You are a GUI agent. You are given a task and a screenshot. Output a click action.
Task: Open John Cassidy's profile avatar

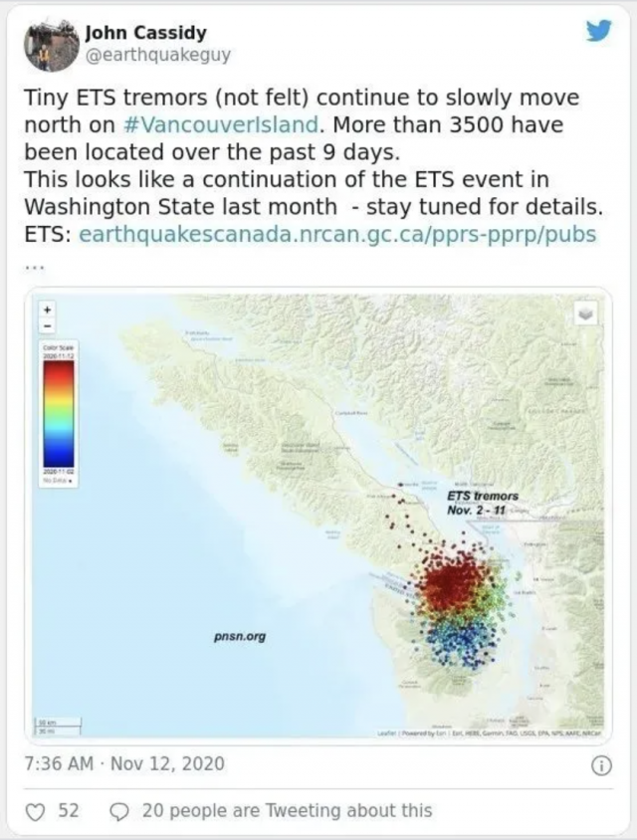(x=49, y=47)
